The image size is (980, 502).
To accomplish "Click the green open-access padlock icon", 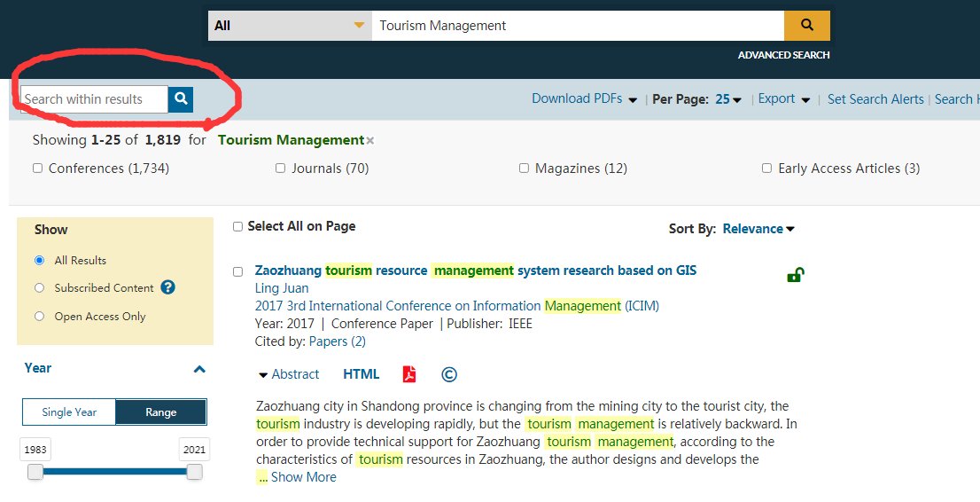I will coord(794,275).
